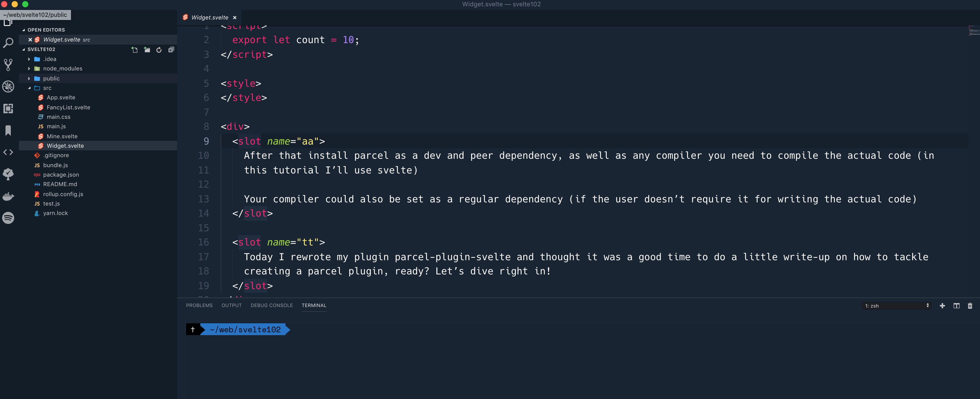Open the Spotify view in activity bar
The image size is (980, 399).
[8, 218]
